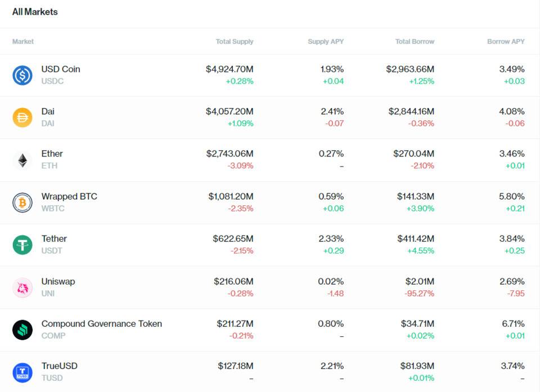Click the Uniswap unicorn icon

(22, 287)
